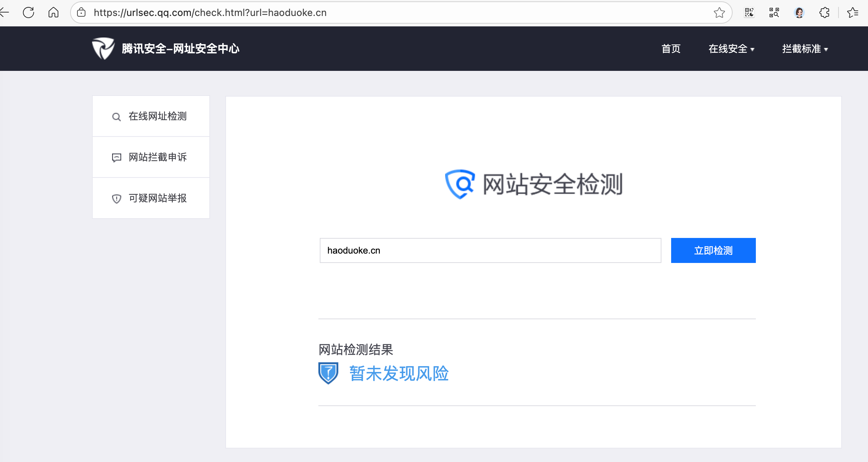Expand the 在线安全 dropdown menu
The width and height of the screenshot is (868, 462).
point(731,49)
